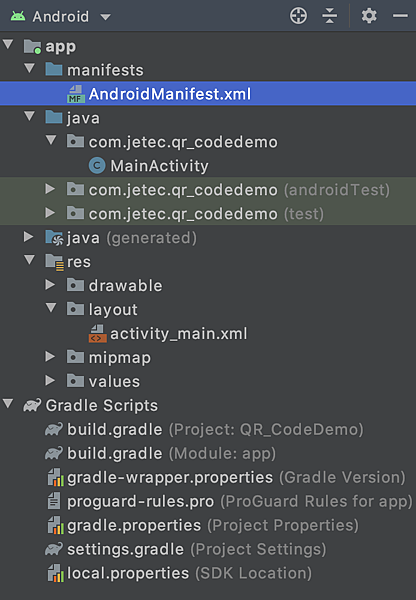Collapse the app module arrow
Image resolution: width=416 pixels, height=600 pixels.
click(x=8, y=44)
